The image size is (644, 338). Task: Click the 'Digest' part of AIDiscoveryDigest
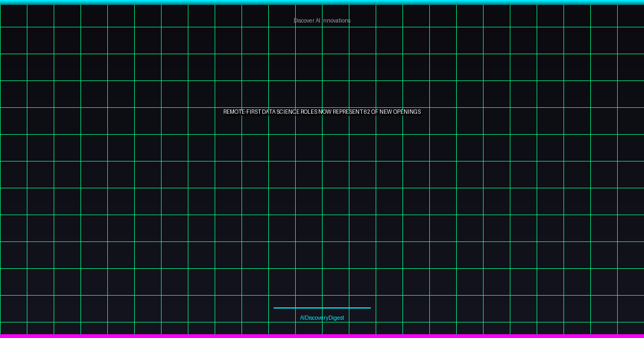(x=336, y=318)
